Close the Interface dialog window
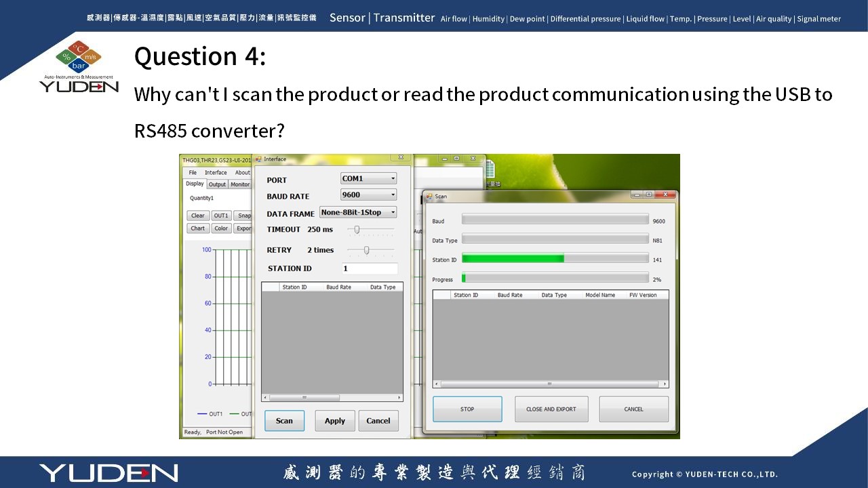The height and width of the screenshot is (488, 868). 401,157
